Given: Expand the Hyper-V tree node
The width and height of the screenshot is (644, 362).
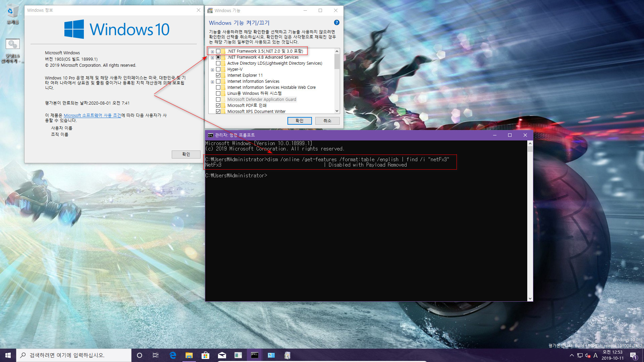Looking at the screenshot, I should pyautogui.click(x=212, y=70).
